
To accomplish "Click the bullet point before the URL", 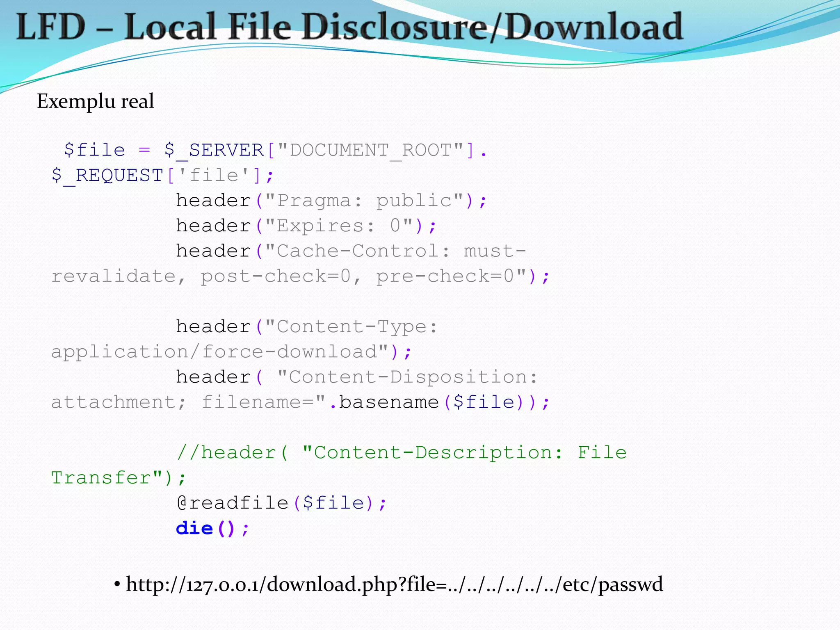I will coord(117,584).
